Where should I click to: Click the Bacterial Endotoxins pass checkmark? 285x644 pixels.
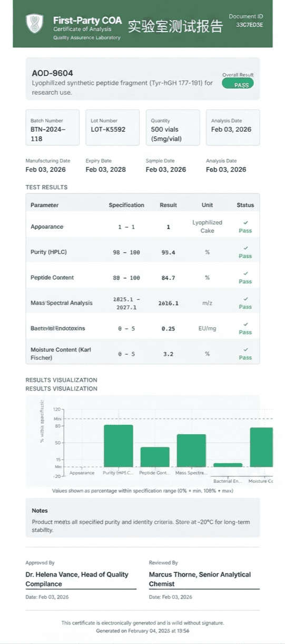tap(245, 324)
